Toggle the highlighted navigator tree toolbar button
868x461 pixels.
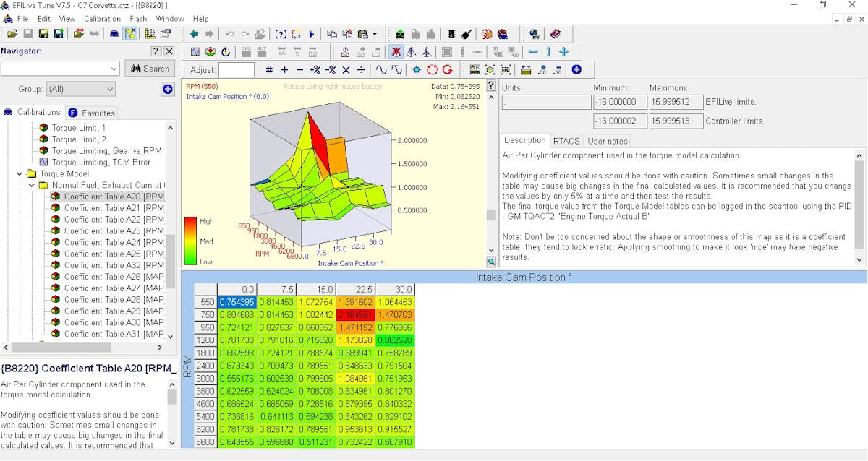130,34
